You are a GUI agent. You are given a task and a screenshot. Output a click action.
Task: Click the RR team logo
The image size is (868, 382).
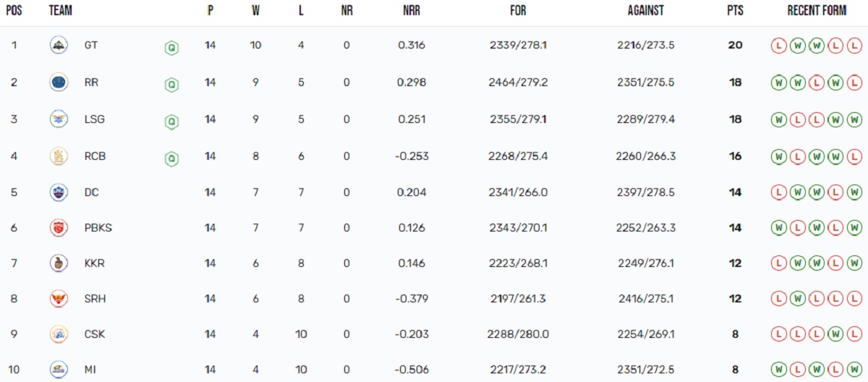click(58, 82)
